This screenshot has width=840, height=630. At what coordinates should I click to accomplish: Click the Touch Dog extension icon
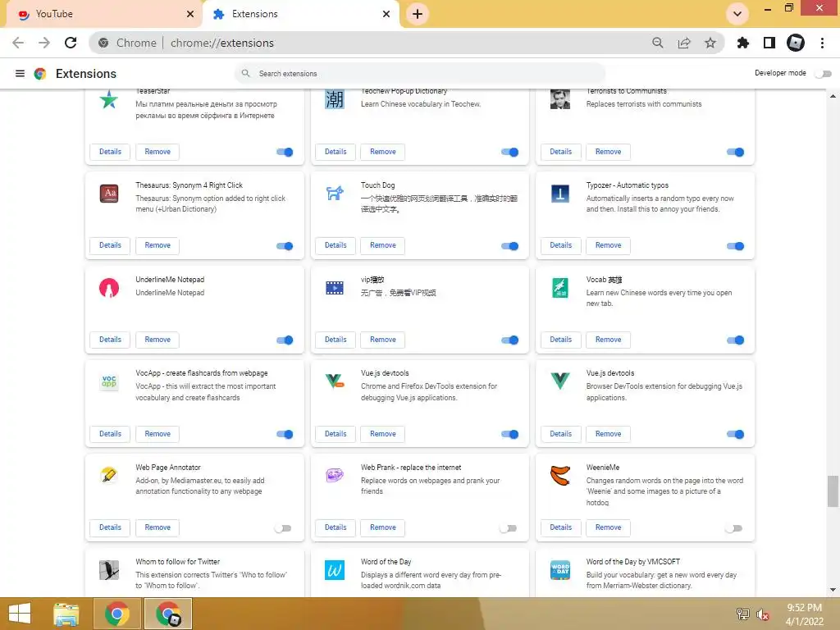coord(335,194)
